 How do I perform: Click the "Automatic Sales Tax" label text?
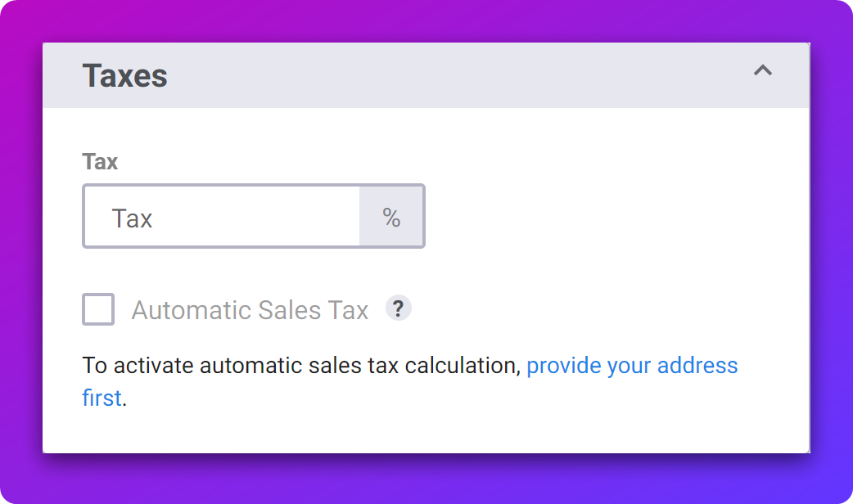[x=250, y=310]
